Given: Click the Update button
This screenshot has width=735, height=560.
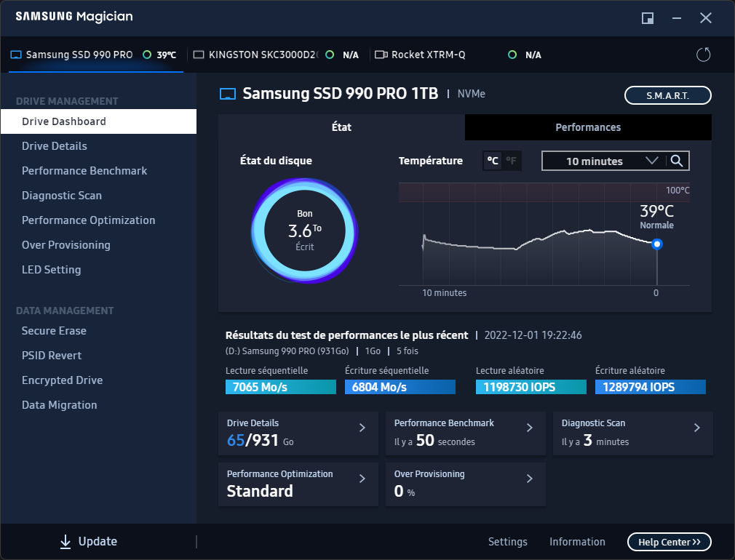Looking at the screenshot, I should (89, 542).
